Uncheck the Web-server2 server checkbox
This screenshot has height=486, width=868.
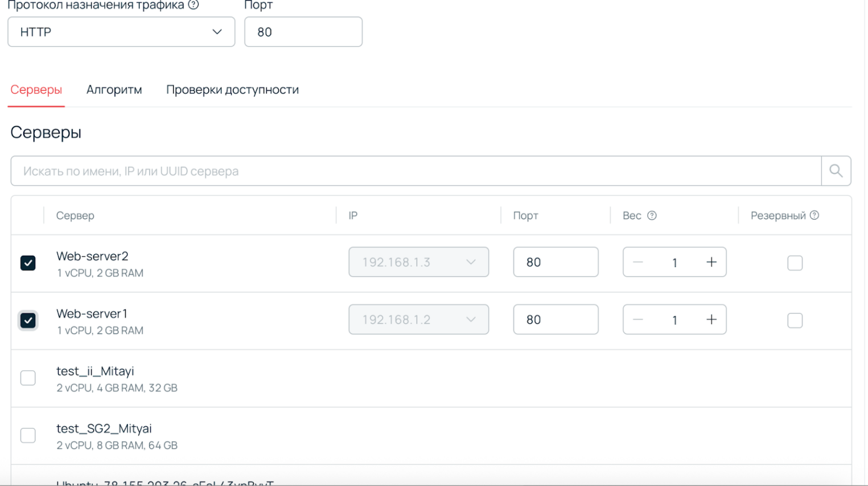coord(28,263)
